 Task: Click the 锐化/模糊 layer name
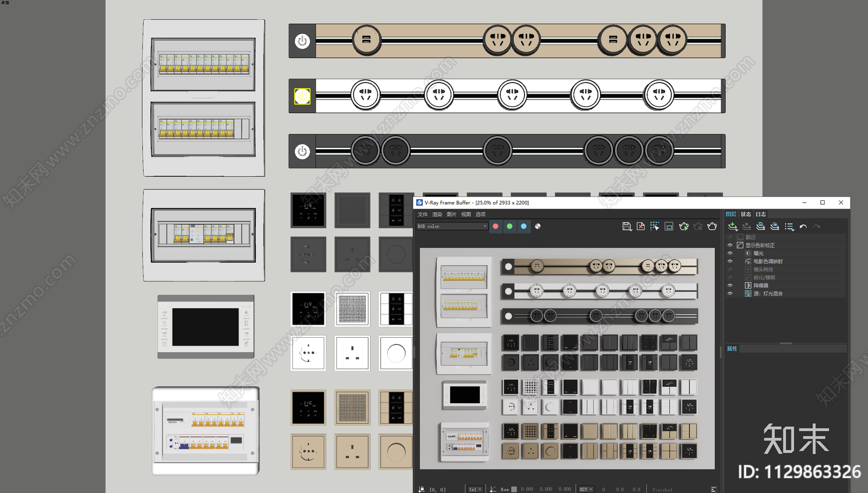764,277
